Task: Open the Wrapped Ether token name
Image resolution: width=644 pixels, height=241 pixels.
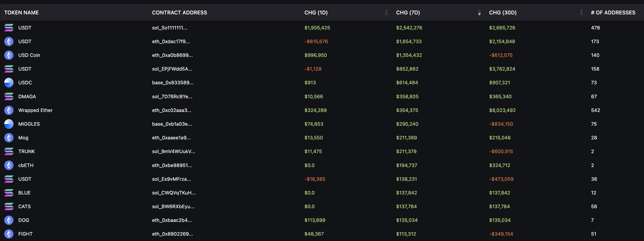Action: pyautogui.click(x=35, y=110)
